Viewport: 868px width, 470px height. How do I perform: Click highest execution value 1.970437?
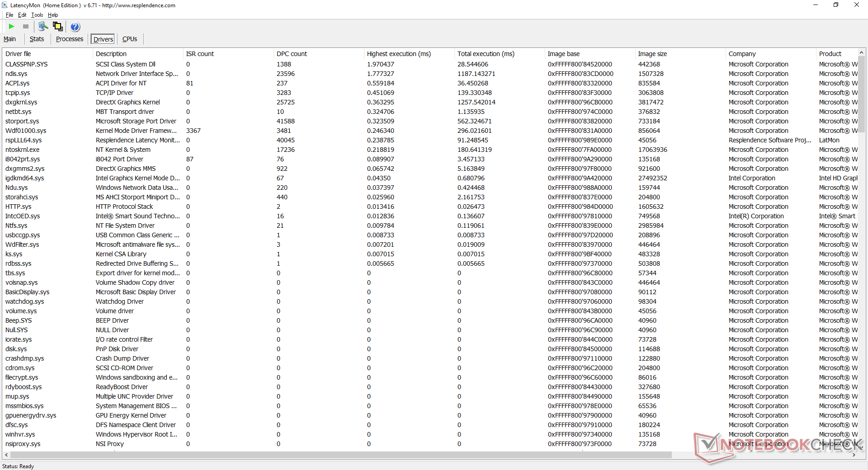(381, 64)
